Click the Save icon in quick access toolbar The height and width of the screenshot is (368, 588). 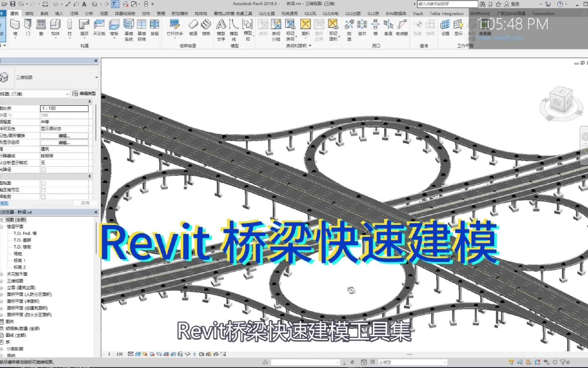(x=13, y=4)
